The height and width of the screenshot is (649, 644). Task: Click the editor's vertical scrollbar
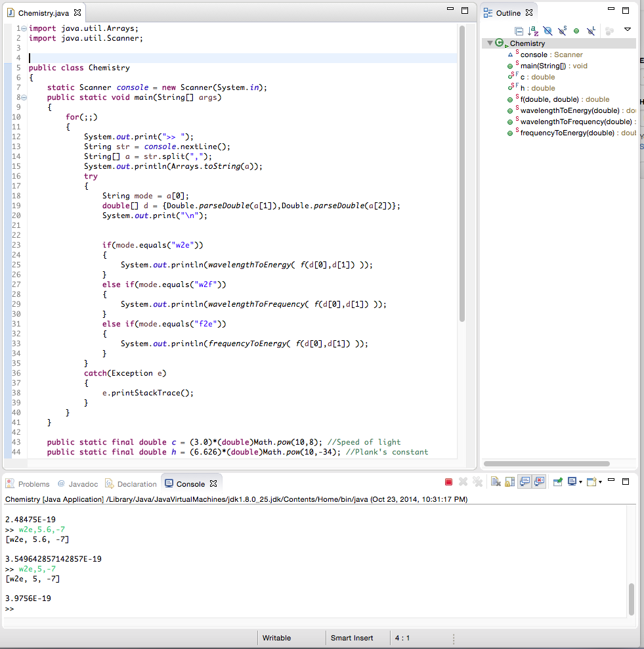tap(462, 171)
